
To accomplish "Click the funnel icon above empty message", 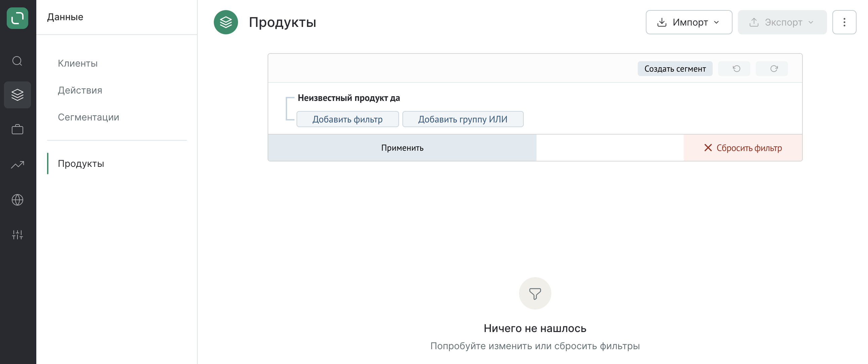I will pos(535,293).
